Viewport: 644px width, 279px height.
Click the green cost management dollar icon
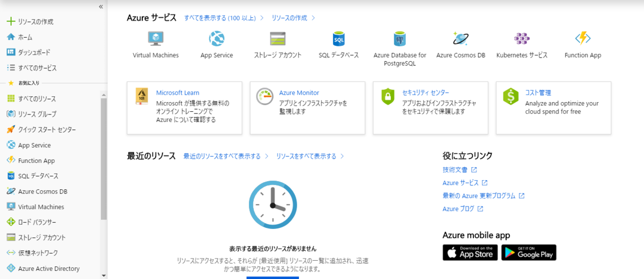pos(511,96)
